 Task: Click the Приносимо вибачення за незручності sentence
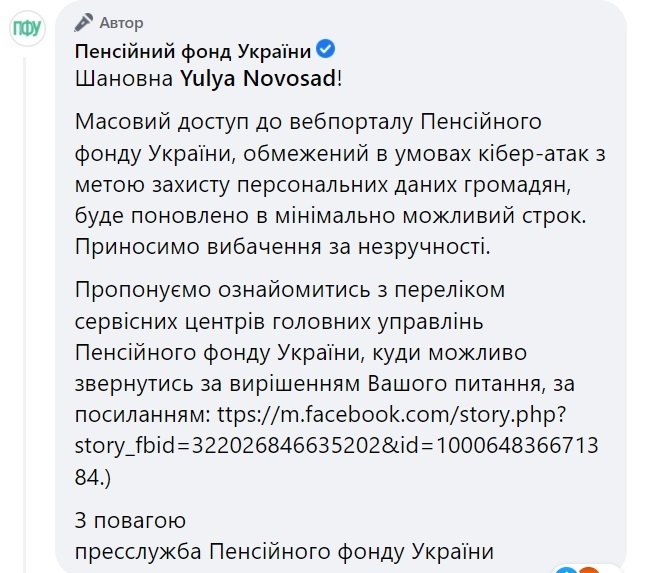[283, 247]
